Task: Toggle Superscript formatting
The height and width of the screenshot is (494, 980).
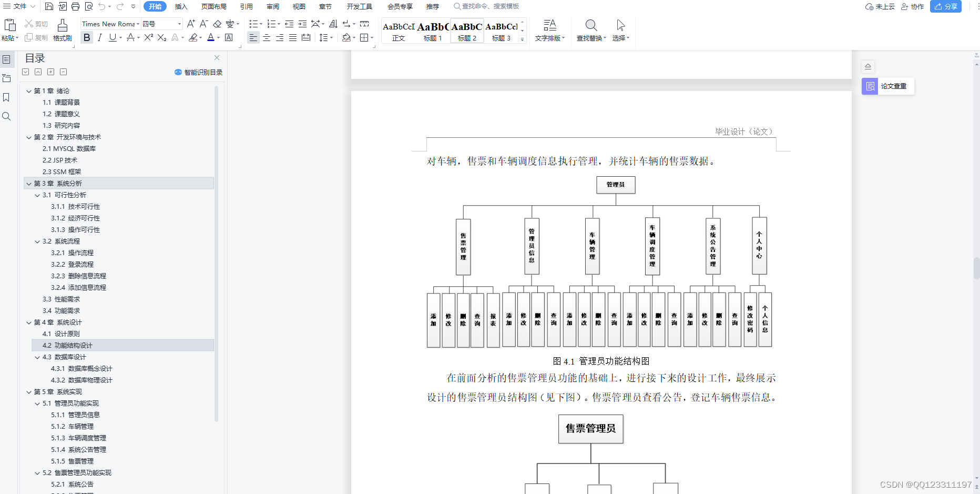Action: point(148,37)
